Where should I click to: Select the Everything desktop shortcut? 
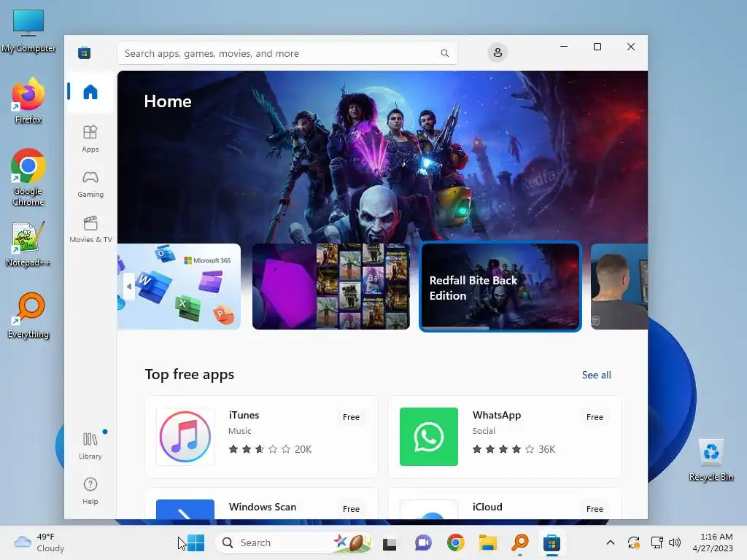click(x=28, y=315)
